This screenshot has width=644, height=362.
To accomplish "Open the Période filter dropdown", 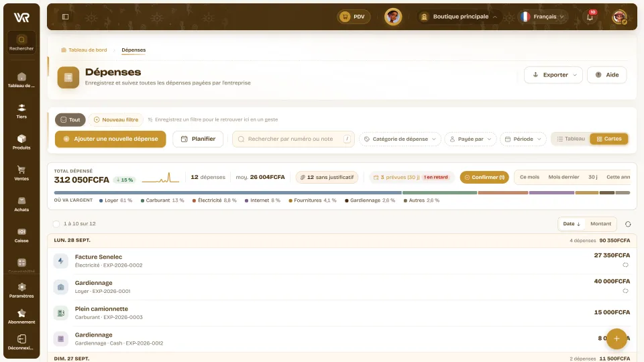I will click(x=523, y=139).
